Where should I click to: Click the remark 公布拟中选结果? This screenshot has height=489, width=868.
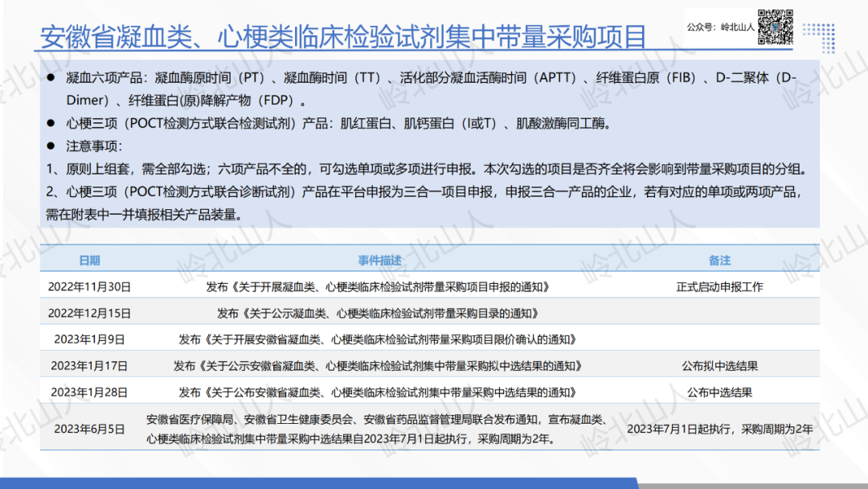pos(719,366)
